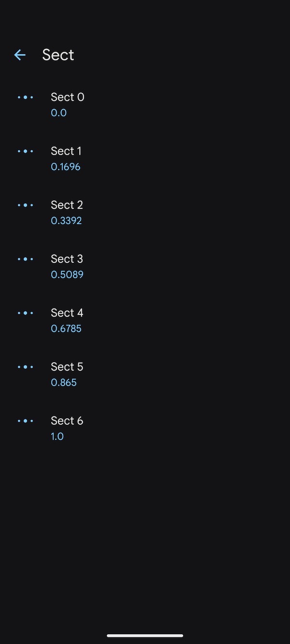Click the three-dot icon beside Sect 3
290x644 pixels.
pyautogui.click(x=25, y=259)
